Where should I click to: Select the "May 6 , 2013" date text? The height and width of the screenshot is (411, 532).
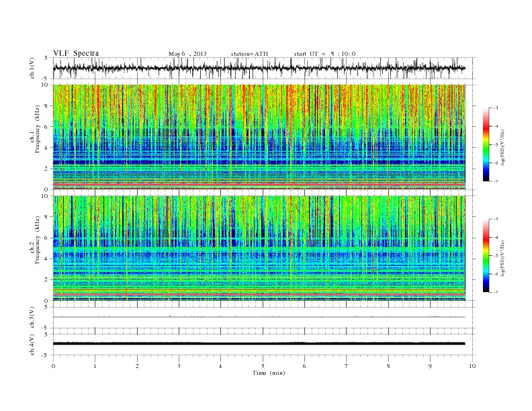[x=187, y=54]
